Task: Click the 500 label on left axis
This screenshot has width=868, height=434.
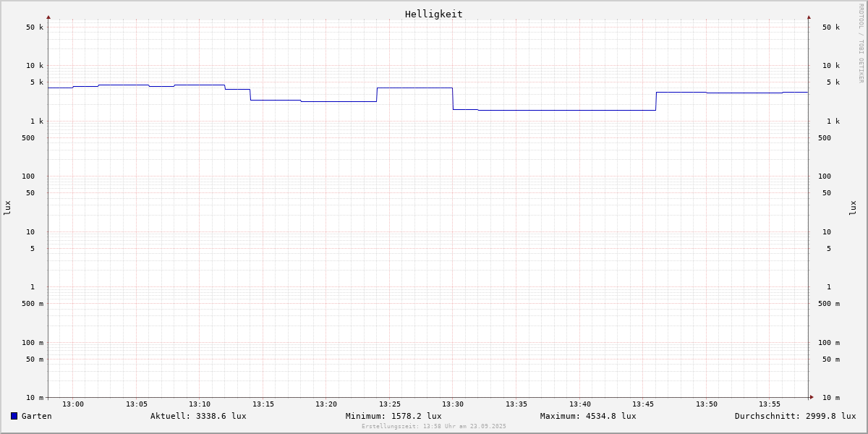Action: pos(28,138)
